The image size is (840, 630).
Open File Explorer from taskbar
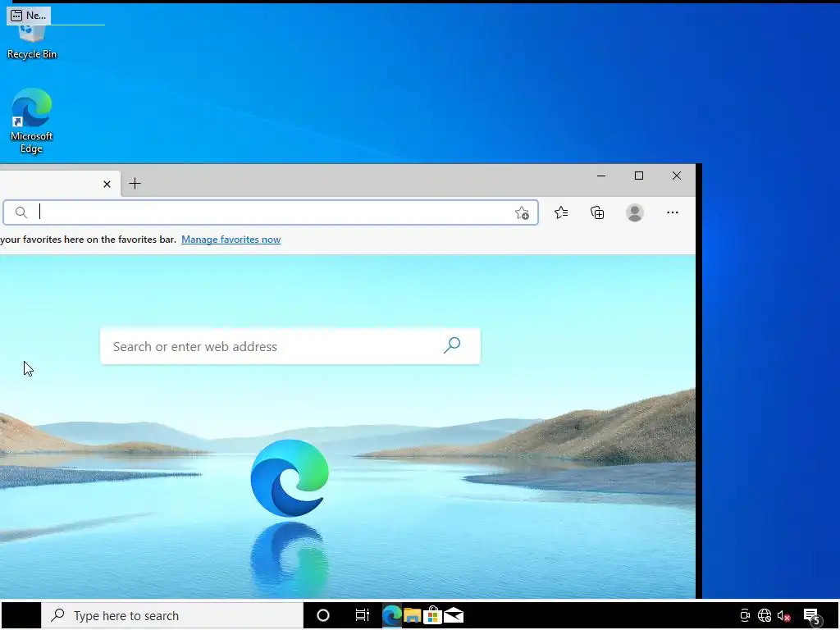point(412,615)
